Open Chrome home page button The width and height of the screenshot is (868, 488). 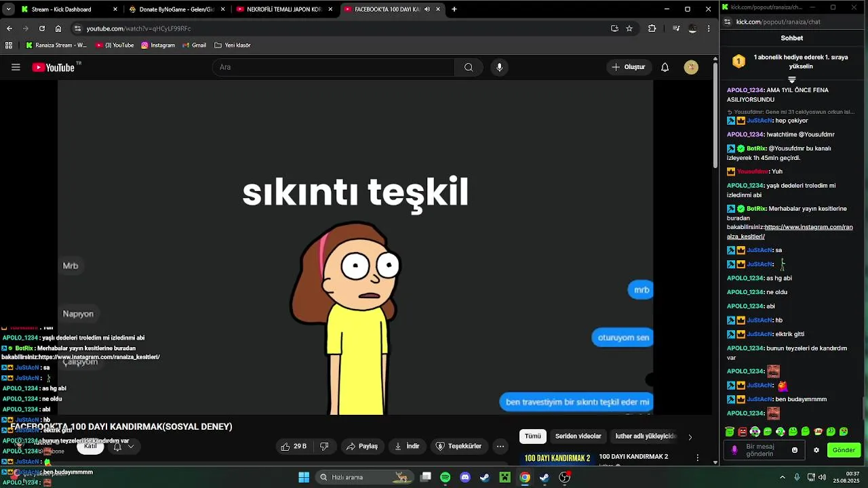point(58,28)
